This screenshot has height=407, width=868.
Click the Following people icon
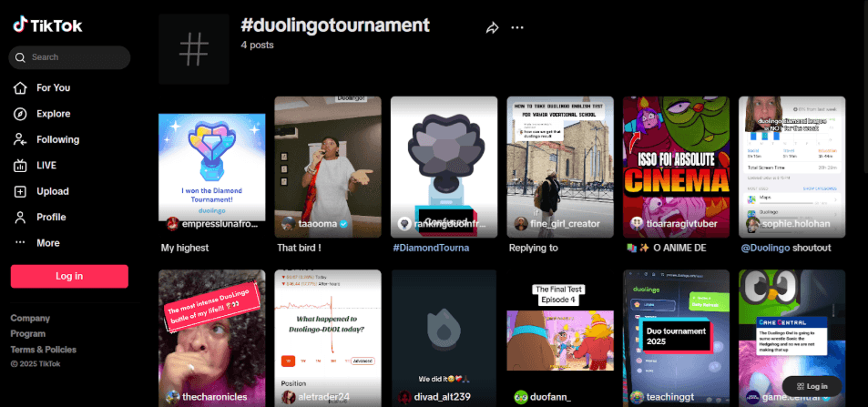click(x=20, y=139)
